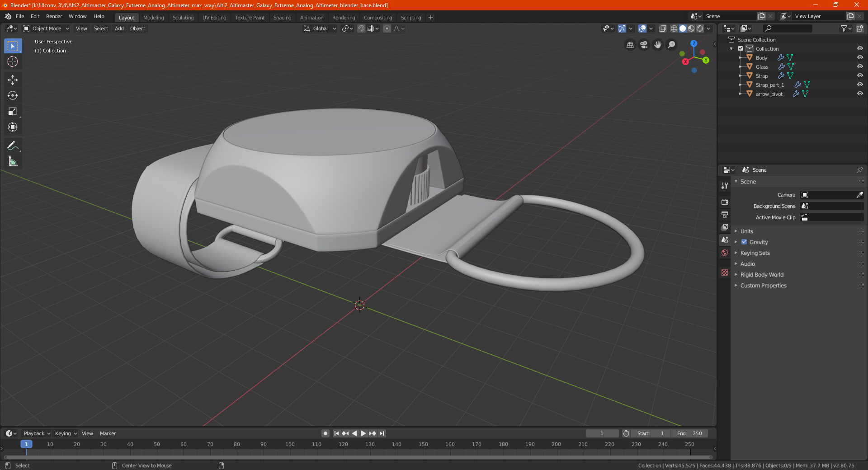Viewport: 868px width, 470px height.
Task: Toggle visibility of arrow_pivot object
Action: [x=860, y=94]
